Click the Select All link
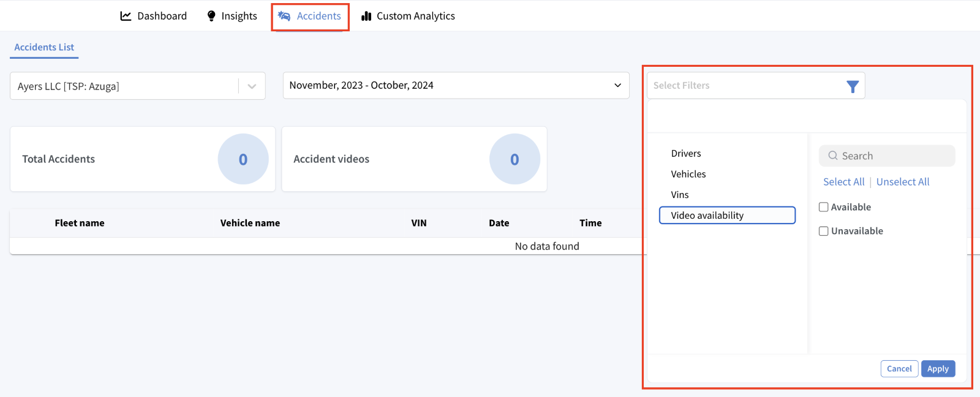This screenshot has width=980, height=397. click(x=844, y=182)
